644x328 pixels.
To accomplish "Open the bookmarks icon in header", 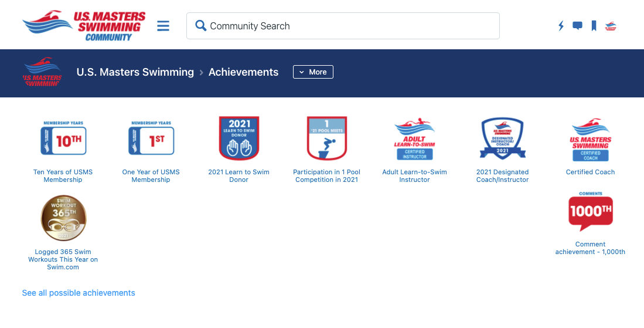I will click(594, 26).
